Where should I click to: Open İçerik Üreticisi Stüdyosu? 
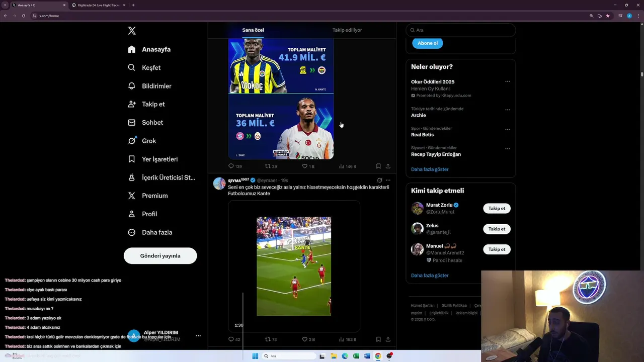tap(162, 177)
